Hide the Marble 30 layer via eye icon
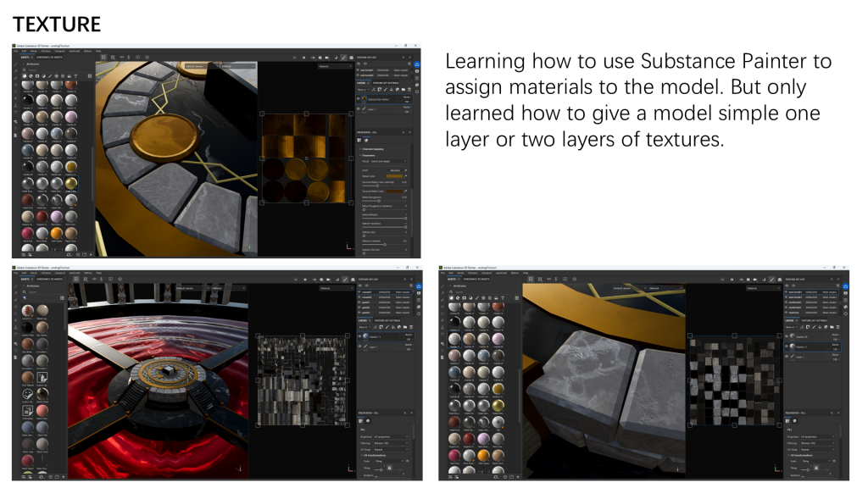 click(788, 336)
